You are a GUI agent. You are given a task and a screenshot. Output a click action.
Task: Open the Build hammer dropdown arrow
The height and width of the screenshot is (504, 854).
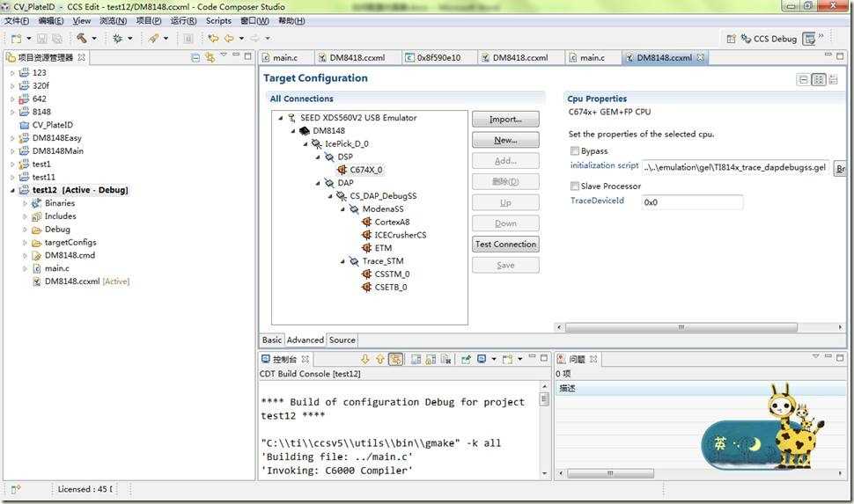coord(93,39)
